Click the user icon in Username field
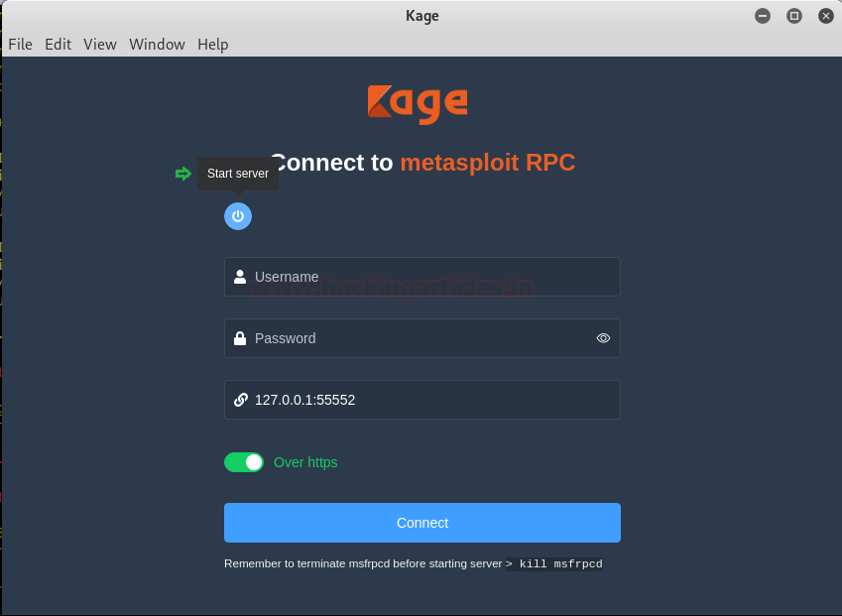Screen dimensions: 842x616 [240, 277]
